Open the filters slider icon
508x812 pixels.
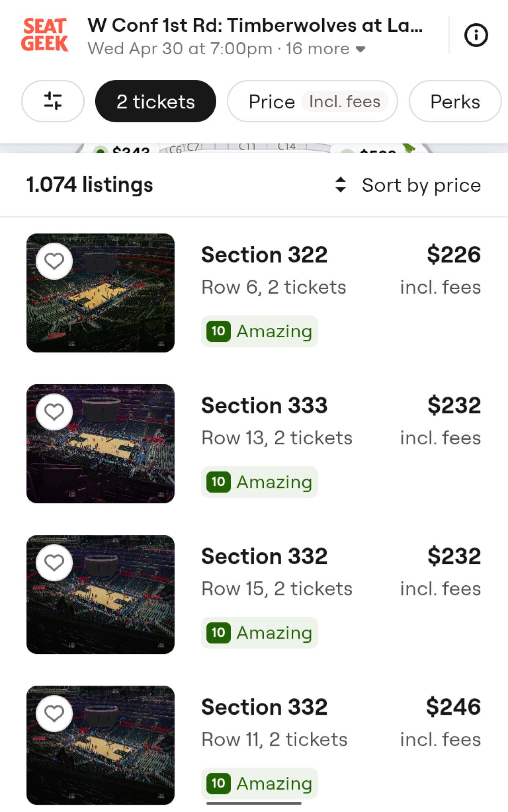pos(53,101)
